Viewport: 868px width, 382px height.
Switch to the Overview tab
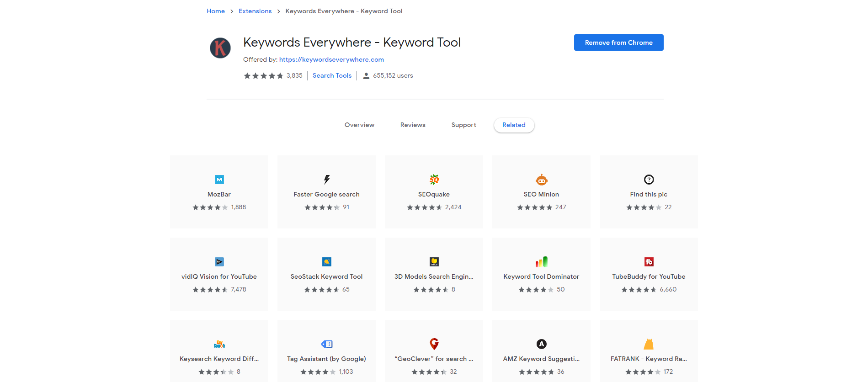point(359,125)
